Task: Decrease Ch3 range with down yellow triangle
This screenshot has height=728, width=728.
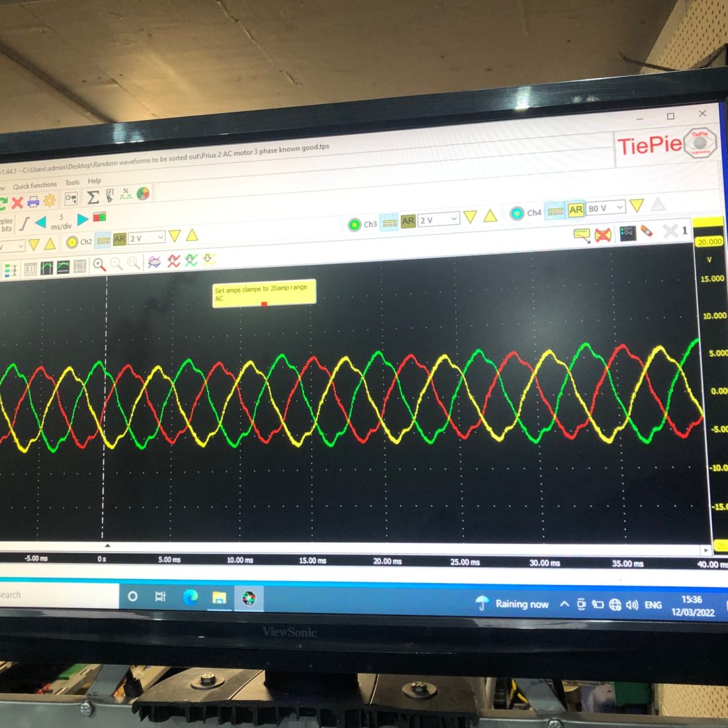Action: [x=470, y=217]
